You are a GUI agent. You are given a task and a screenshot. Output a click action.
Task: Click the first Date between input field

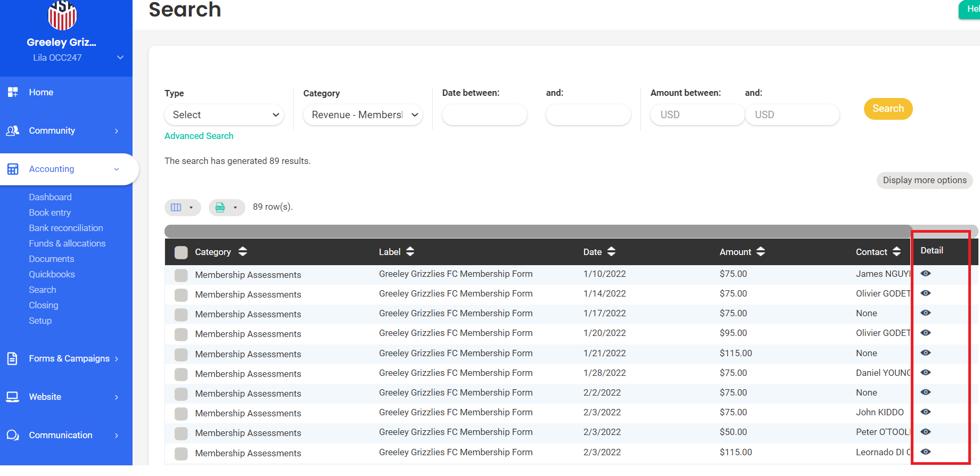pyautogui.click(x=484, y=115)
